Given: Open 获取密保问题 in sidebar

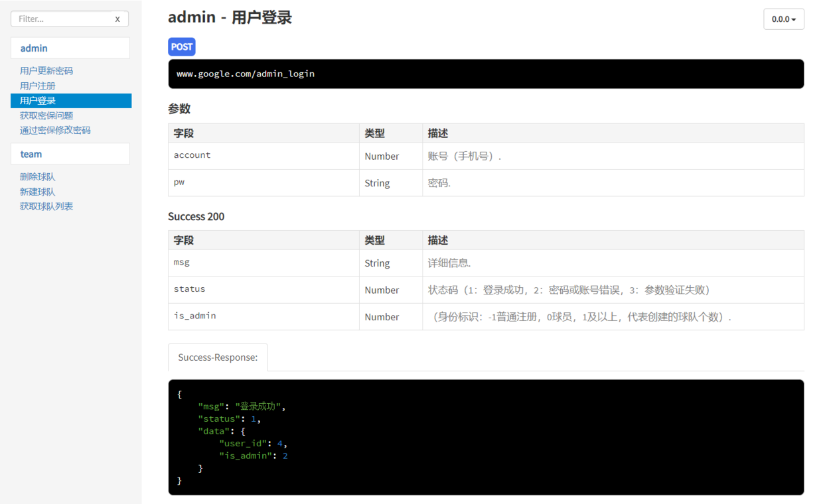Looking at the screenshot, I should pyautogui.click(x=46, y=115).
